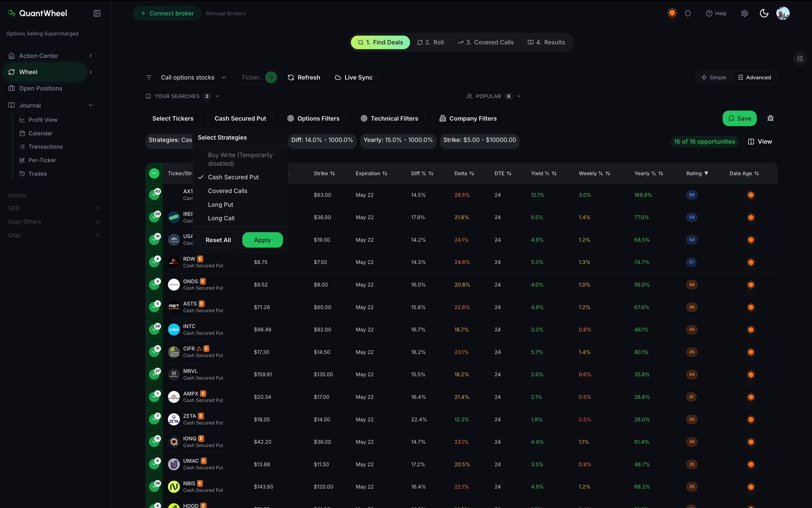This screenshot has height=508, width=812.
Task: Click the data age indicator for AXT row
Action: coord(751,195)
